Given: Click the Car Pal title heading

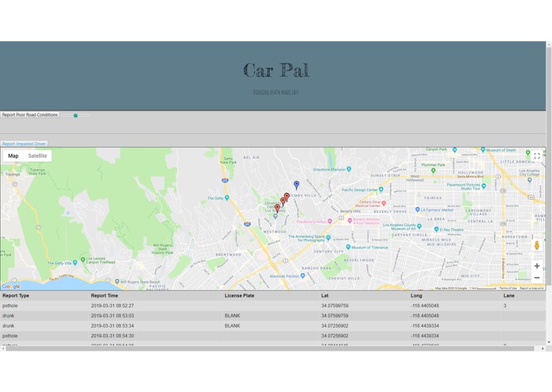Looking at the screenshot, I should pos(276,70).
